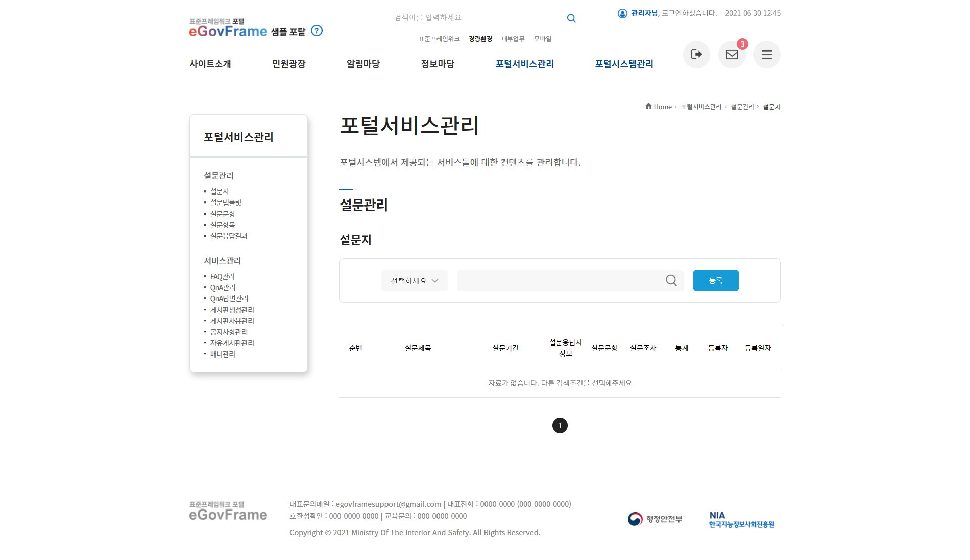This screenshot has height=560, width=970.
Task: Click the Home breadcrumb icon
Action: [648, 106]
